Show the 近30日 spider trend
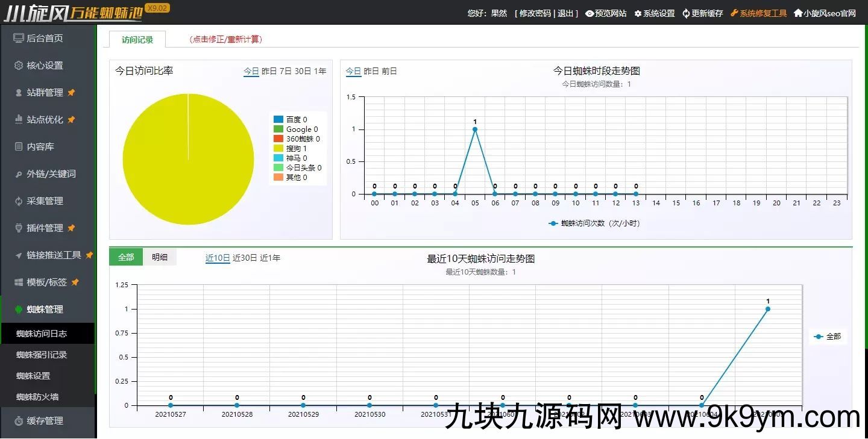 coord(245,258)
